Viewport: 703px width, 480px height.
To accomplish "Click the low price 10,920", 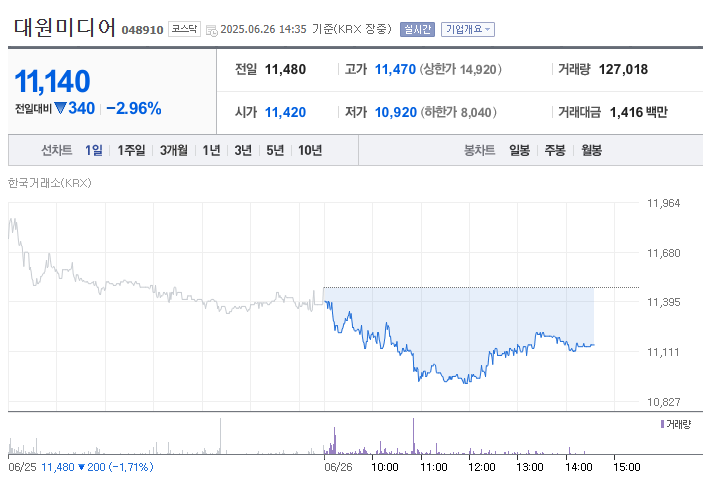I will click(395, 112).
